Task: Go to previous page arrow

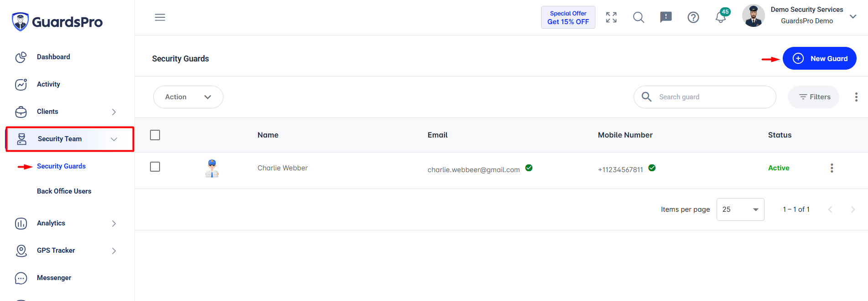Action: pos(830,209)
